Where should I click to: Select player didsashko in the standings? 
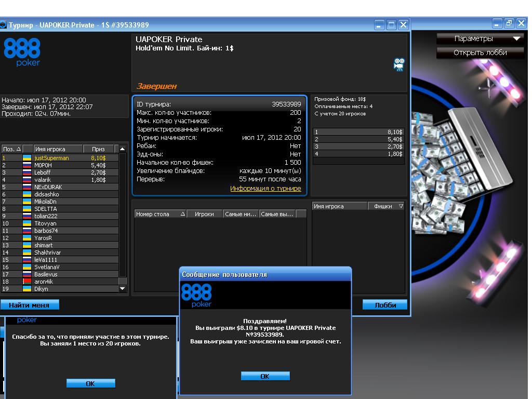coord(60,194)
